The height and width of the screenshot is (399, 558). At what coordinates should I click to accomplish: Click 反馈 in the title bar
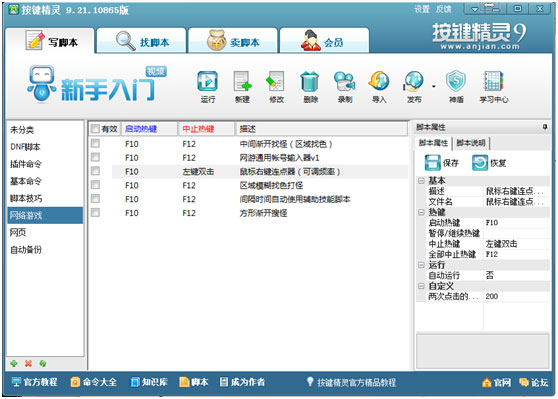pos(443,9)
